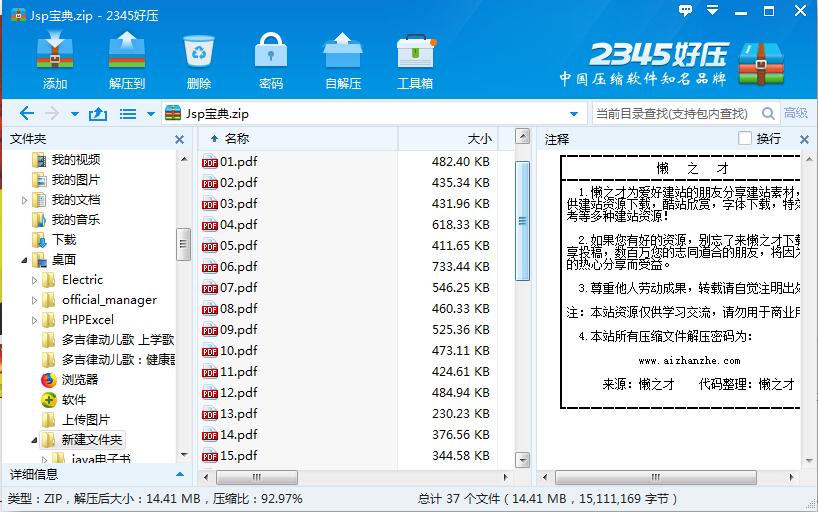Click status text 总计 37 个文件
The width and height of the screenshot is (818, 512).
459,499
